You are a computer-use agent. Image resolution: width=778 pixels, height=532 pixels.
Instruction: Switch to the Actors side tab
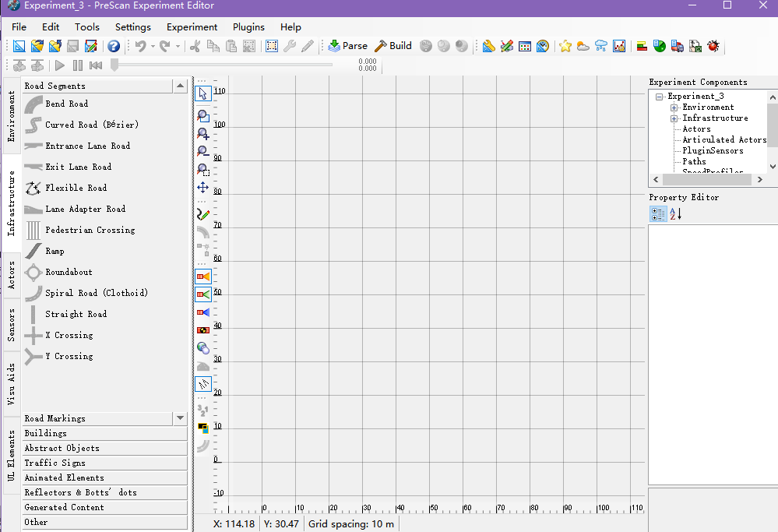(12, 276)
